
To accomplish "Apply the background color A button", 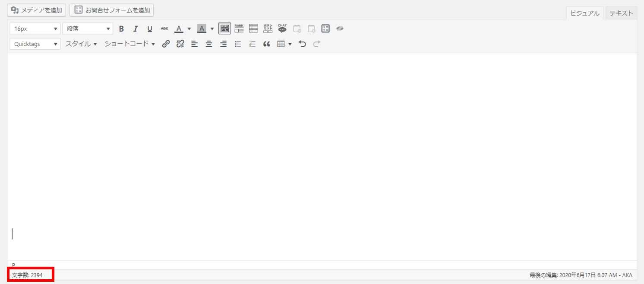I will [x=202, y=29].
